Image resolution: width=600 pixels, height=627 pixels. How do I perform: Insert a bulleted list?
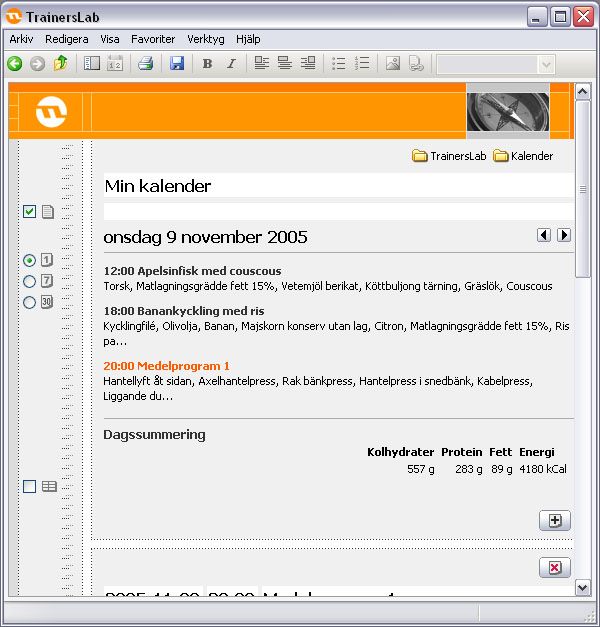tap(339, 64)
